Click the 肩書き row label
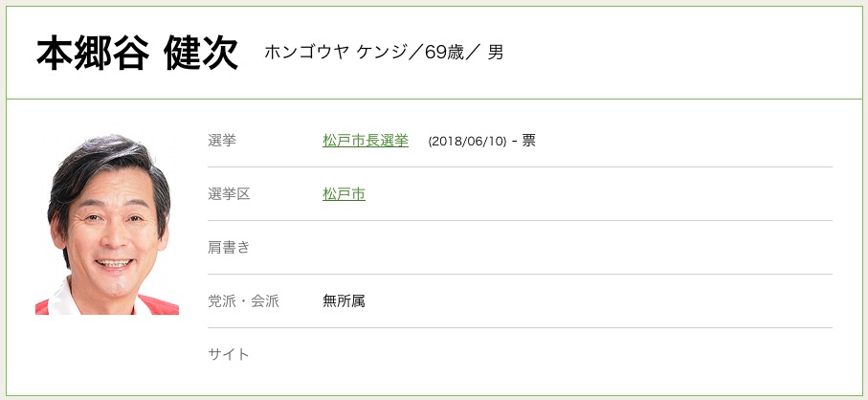 (229, 248)
